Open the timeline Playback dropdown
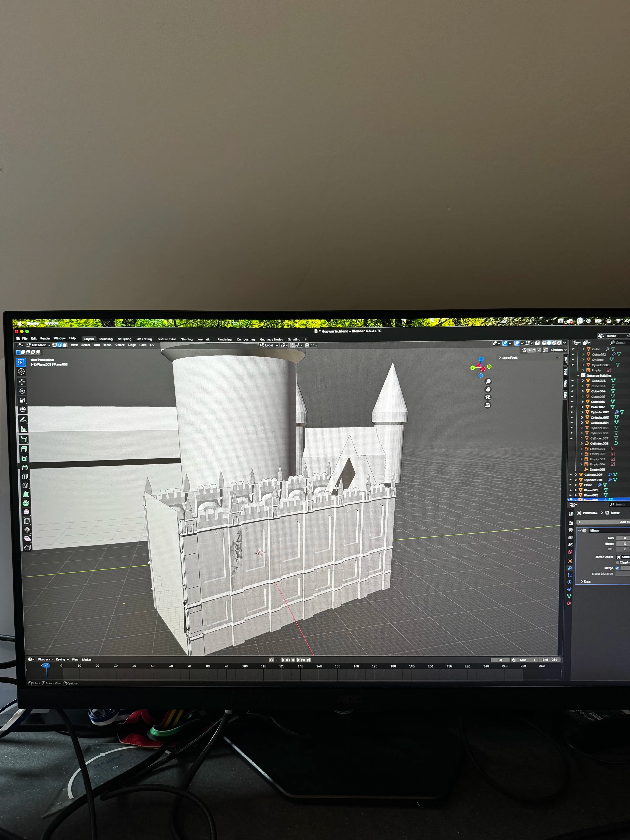Image resolution: width=630 pixels, height=840 pixels. tap(46, 660)
